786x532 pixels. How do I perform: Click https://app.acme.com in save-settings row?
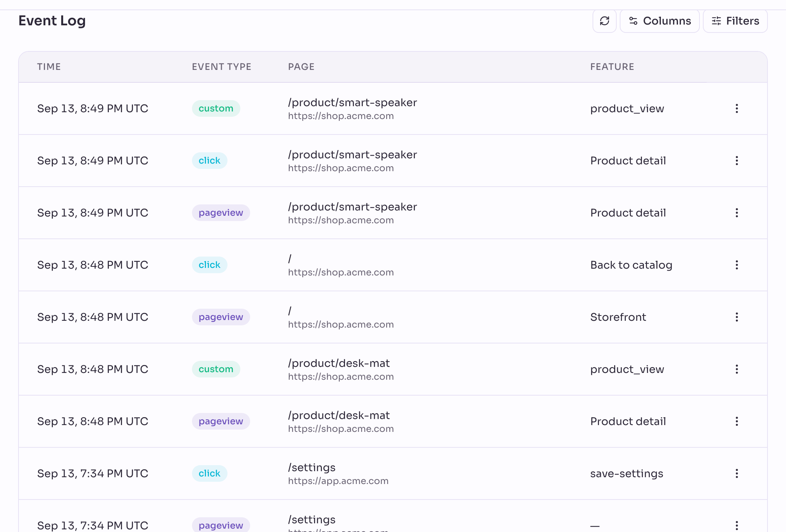[338, 481]
